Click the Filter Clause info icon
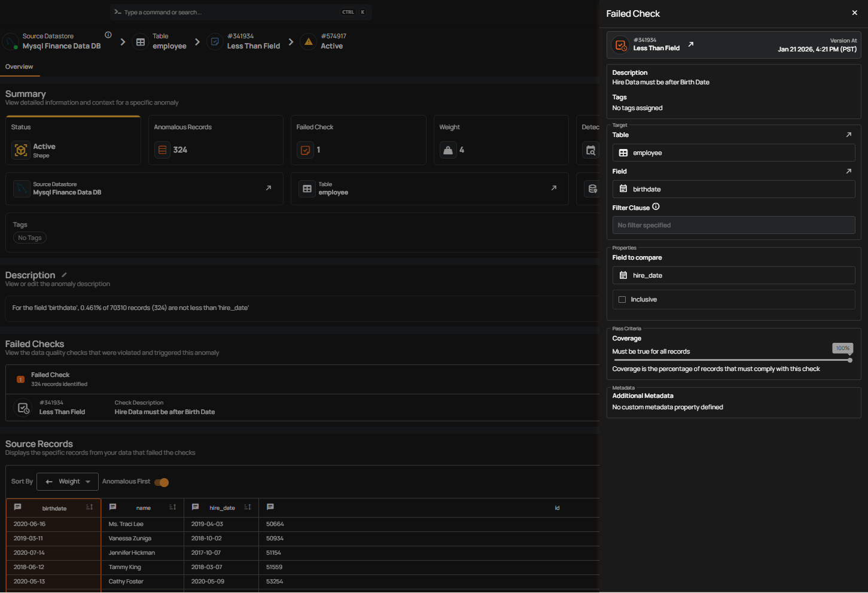868x593 pixels. click(x=656, y=206)
